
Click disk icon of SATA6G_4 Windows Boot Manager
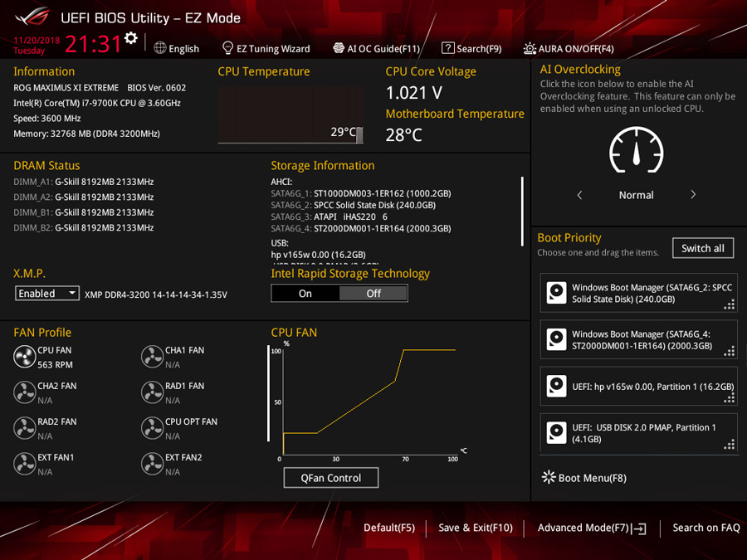pyautogui.click(x=556, y=339)
